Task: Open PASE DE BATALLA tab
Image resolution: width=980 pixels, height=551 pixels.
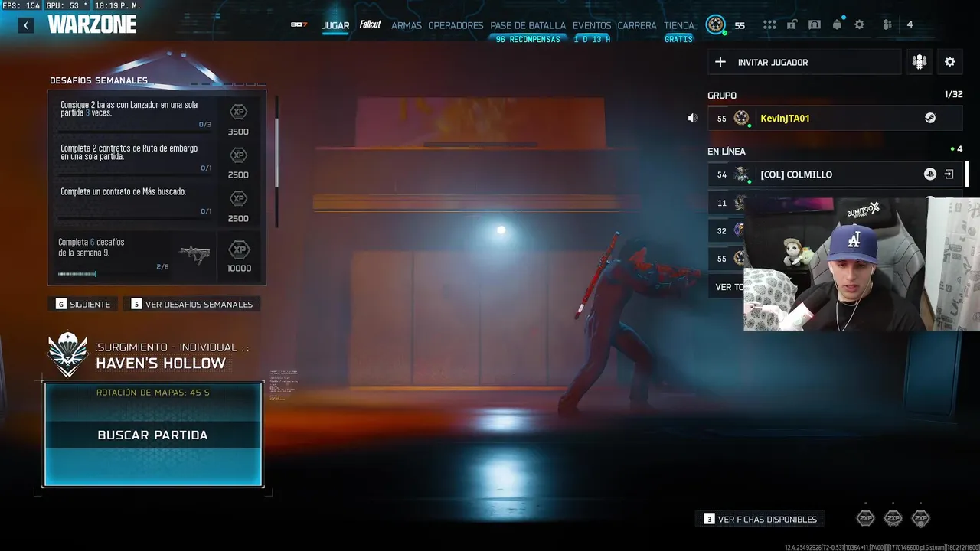Action: (x=528, y=25)
